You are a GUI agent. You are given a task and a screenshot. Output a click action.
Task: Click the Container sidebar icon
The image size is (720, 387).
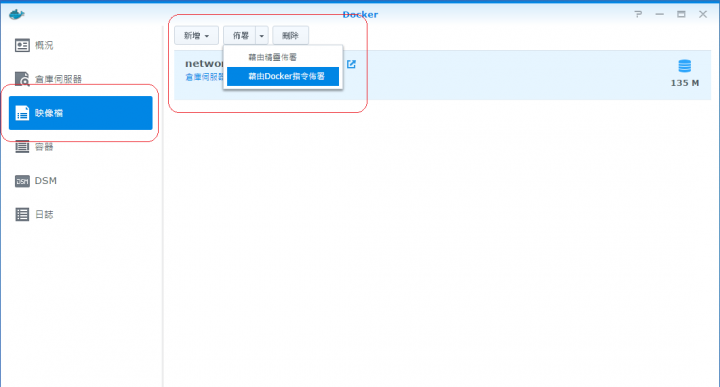click(22, 147)
